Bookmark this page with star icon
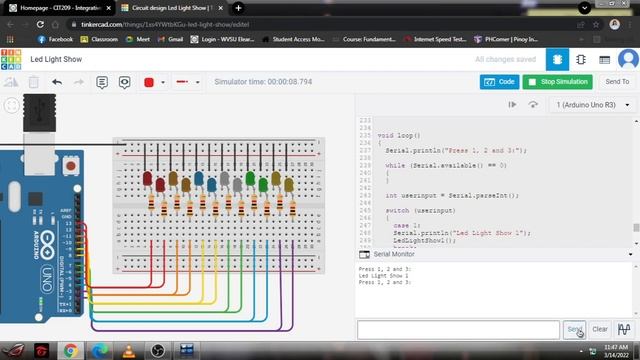The image size is (640, 360). 596,24
